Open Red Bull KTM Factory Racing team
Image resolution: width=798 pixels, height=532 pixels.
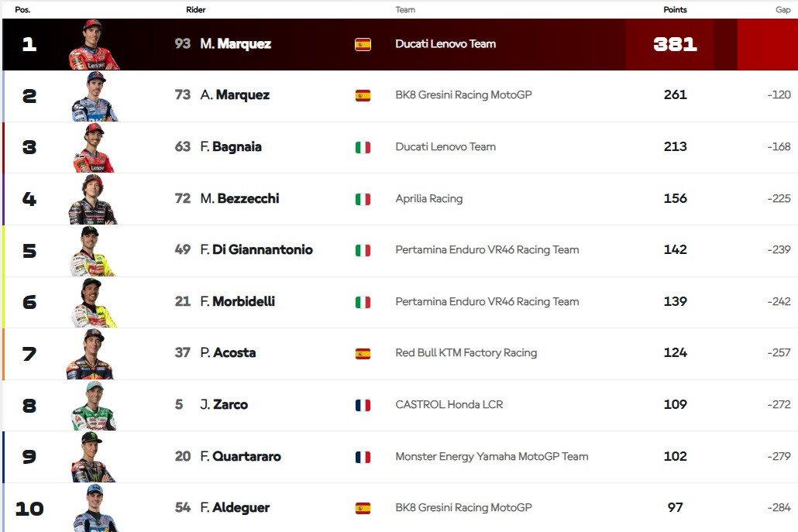pos(466,353)
